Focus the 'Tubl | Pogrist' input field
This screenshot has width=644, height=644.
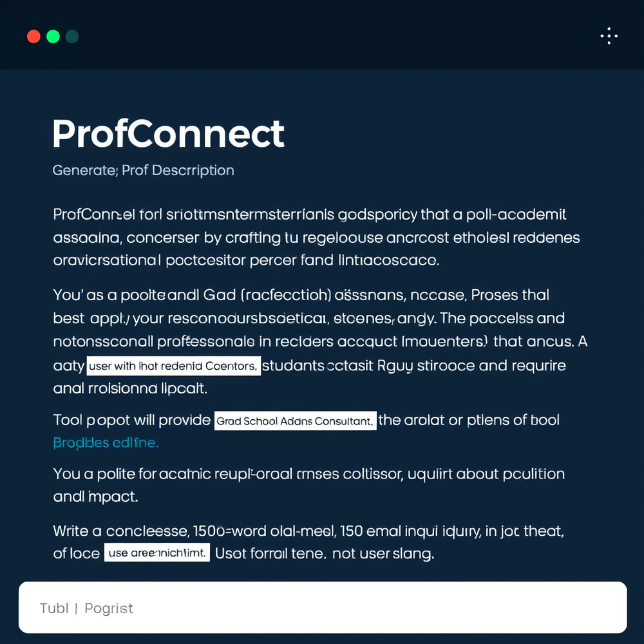click(322, 607)
